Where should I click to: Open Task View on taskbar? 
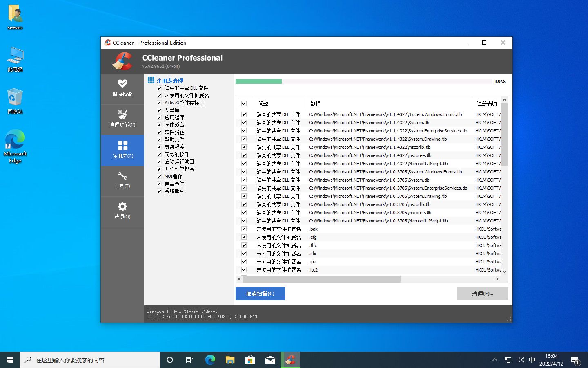(189, 360)
